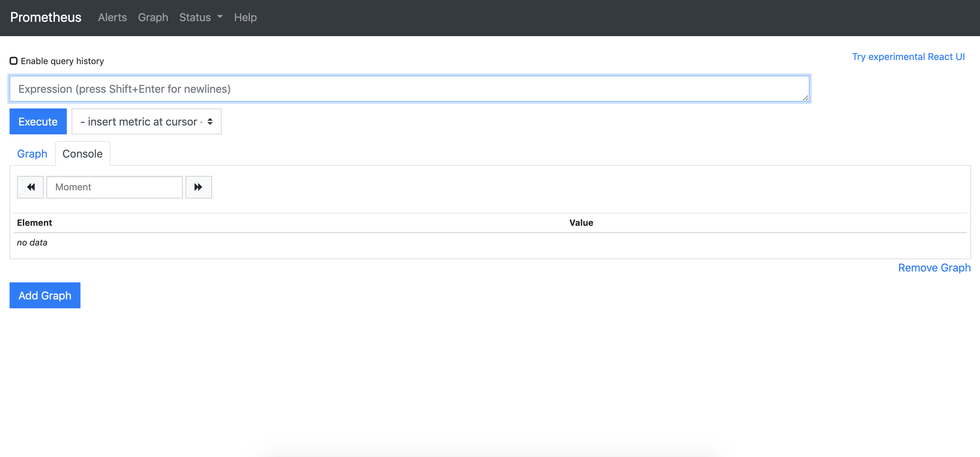Click the Element column header
The image size is (980, 457).
(35, 223)
